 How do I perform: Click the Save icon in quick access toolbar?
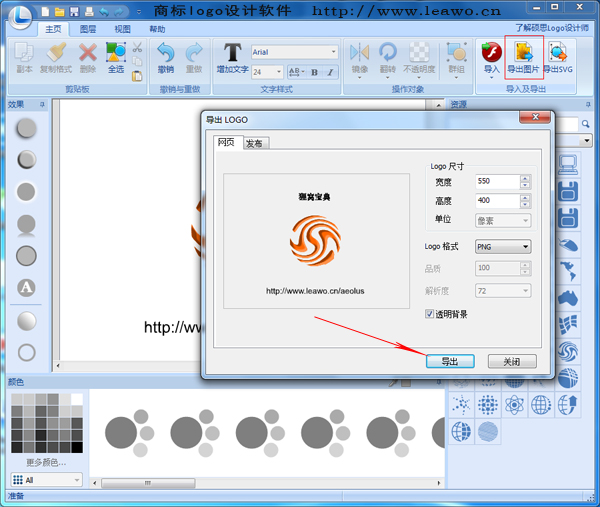tap(74, 11)
